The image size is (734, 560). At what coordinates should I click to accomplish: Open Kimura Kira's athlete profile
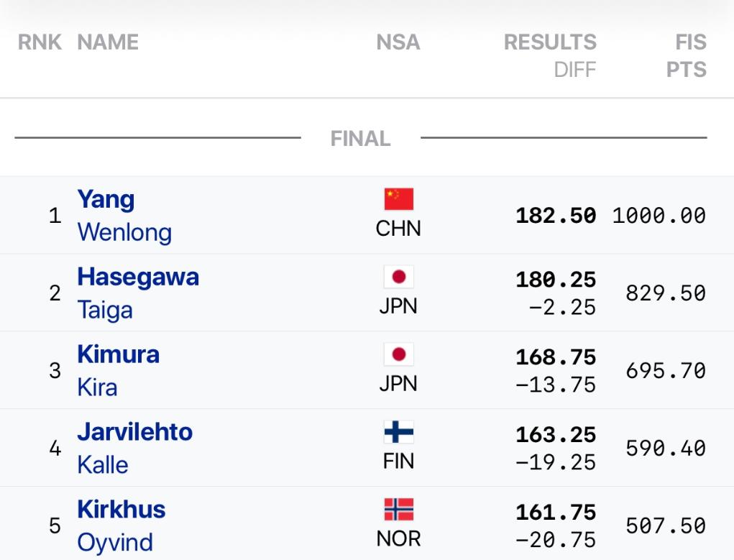coord(118,371)
